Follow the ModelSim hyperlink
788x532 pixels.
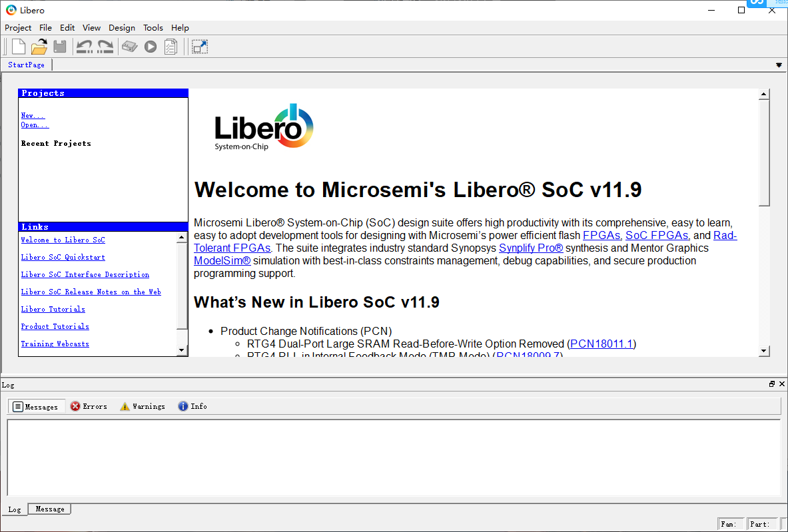pos(222,261)
